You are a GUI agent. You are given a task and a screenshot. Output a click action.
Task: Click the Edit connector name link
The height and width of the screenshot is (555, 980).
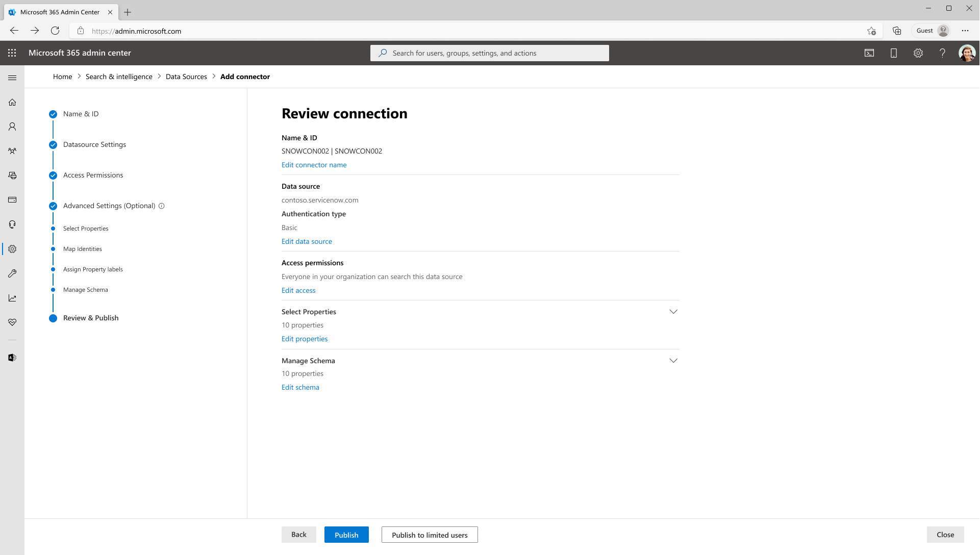[314, 164]
